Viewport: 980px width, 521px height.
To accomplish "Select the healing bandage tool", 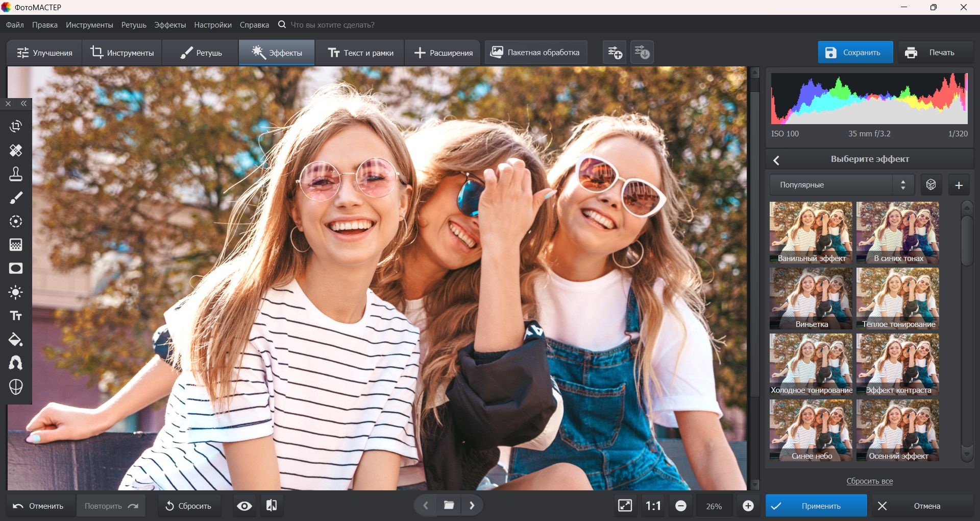I will click(16, 151).
